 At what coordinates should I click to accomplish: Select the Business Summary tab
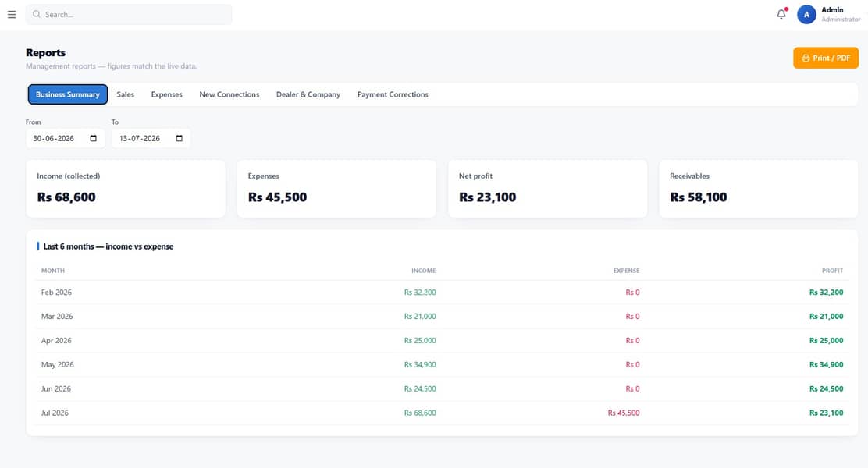pyautogui.click(x=68, y=94)
